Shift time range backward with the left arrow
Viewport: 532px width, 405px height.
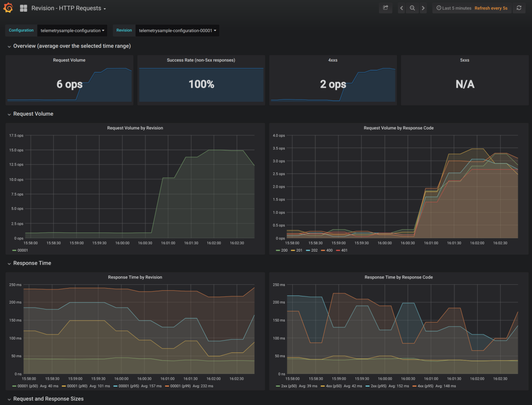[x=402, y=8]
